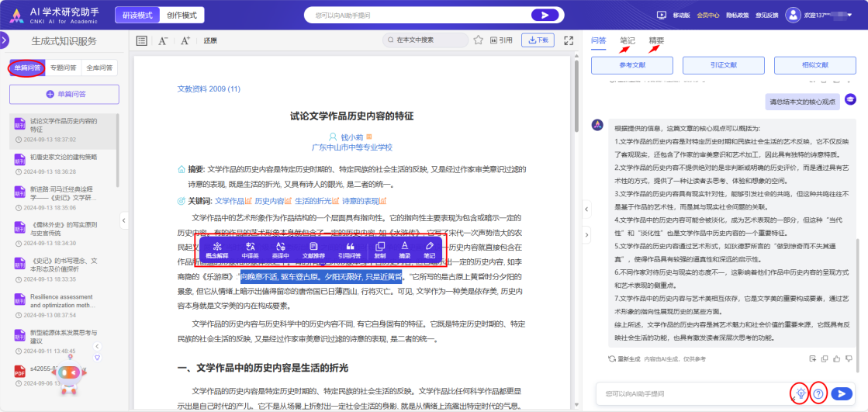Screen dimensions: 868x412
Task: Copy selected text with the 复制 icon
Action: tap(380, 250)
